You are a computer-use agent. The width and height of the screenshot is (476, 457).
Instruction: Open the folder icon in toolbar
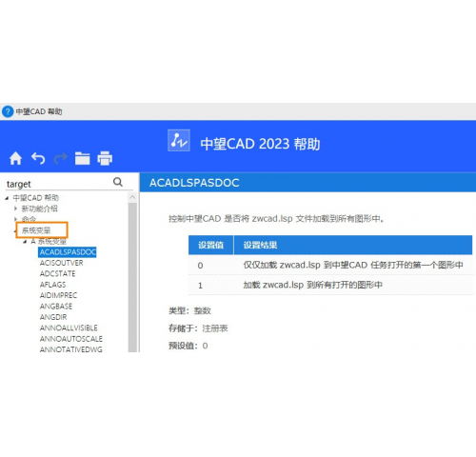point(83,158)
